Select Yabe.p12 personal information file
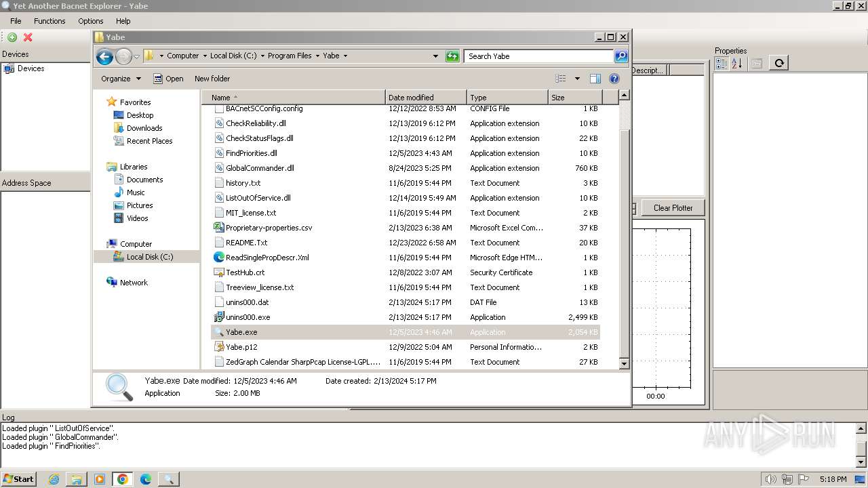 [x=406, y=347]
